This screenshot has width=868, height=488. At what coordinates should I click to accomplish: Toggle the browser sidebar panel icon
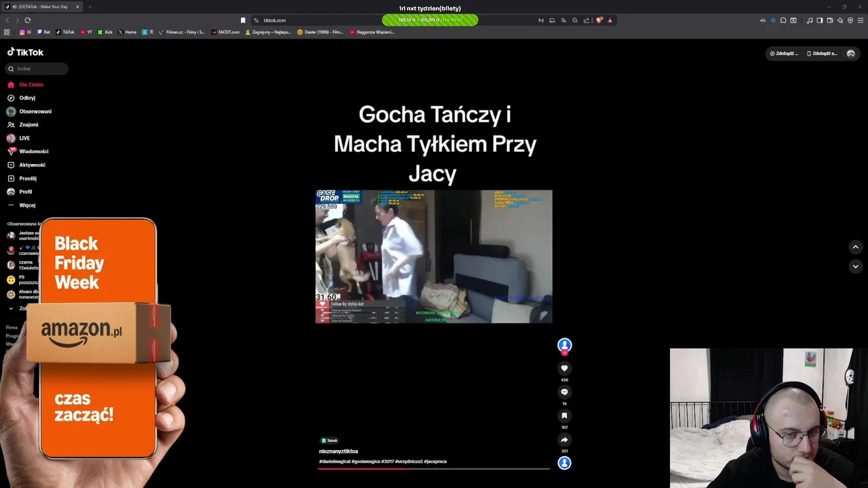819,20
